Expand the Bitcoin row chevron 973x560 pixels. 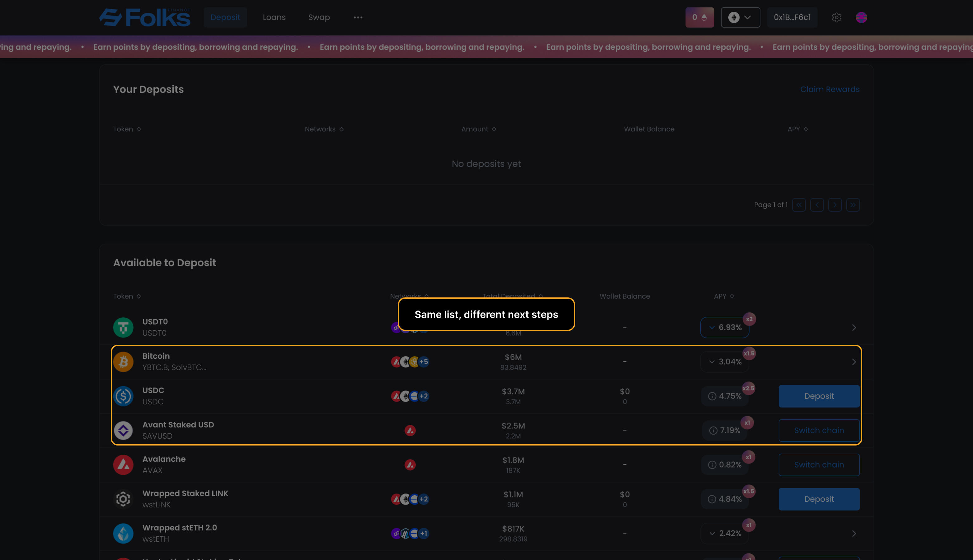click(x=854, y=362)
